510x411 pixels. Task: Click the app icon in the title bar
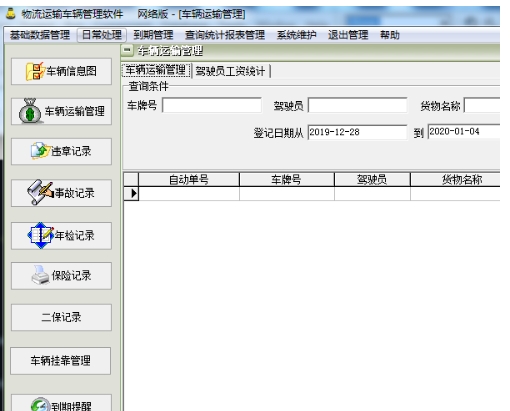[x=11, y=13]
